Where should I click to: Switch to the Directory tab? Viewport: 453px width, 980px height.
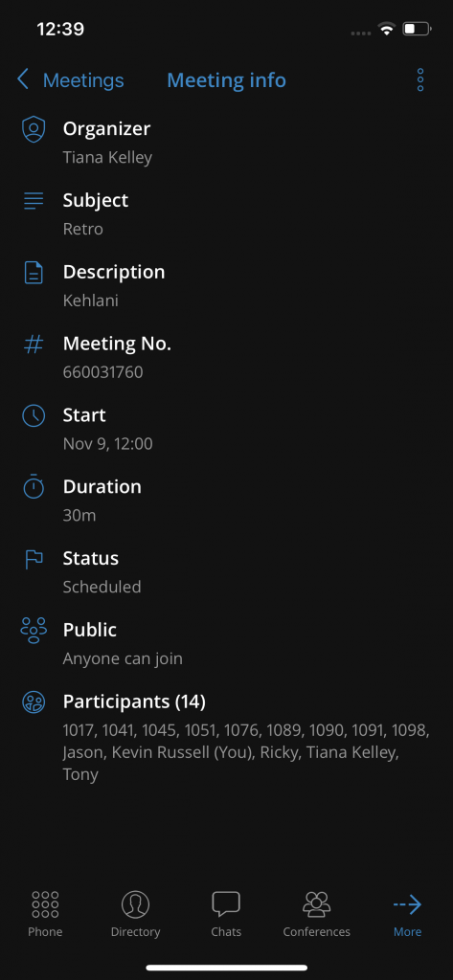(135, 914)
